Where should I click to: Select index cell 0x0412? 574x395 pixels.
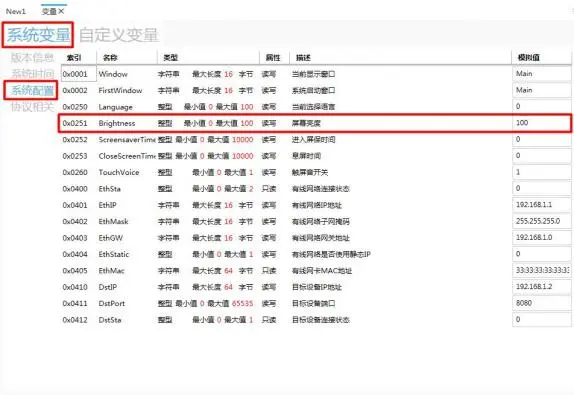pyautogui.click(x=75, y=320)
